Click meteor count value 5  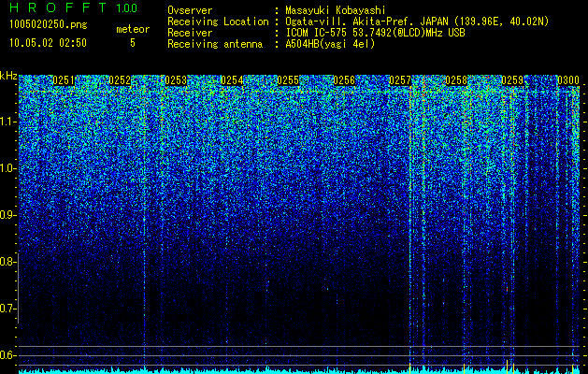(x=133, y=43)
